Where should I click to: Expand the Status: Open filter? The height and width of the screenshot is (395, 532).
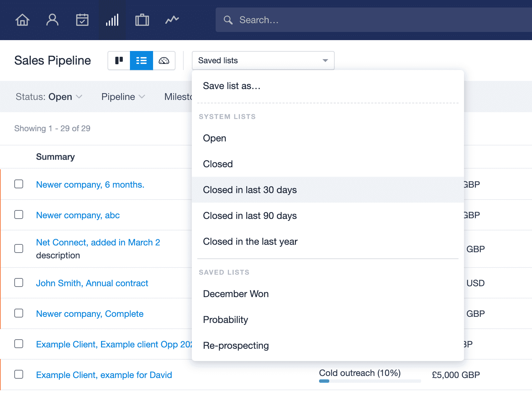click(x=49, y=97)
